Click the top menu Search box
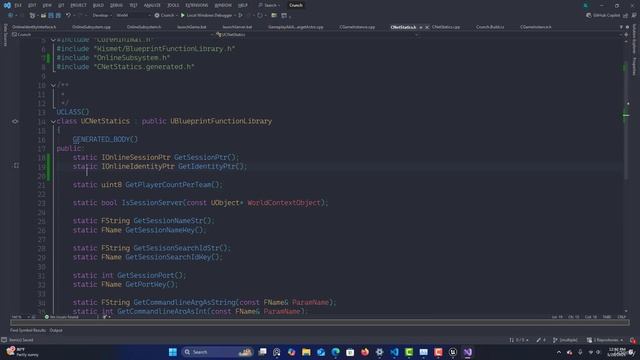The image size is (640, 360). 269,5
